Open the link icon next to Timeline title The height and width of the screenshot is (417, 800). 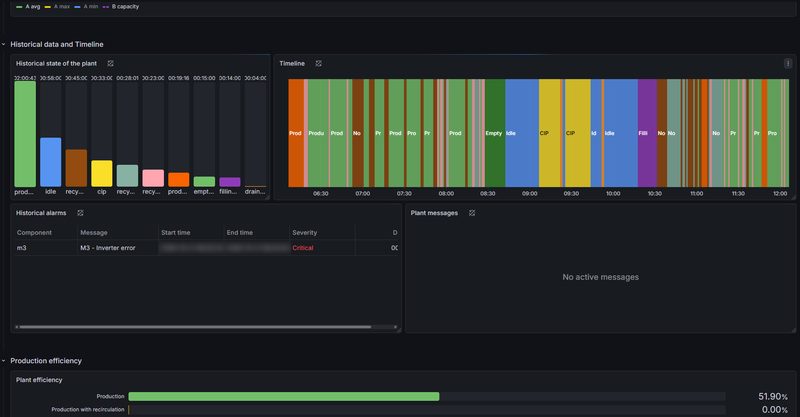click(318, 63)
